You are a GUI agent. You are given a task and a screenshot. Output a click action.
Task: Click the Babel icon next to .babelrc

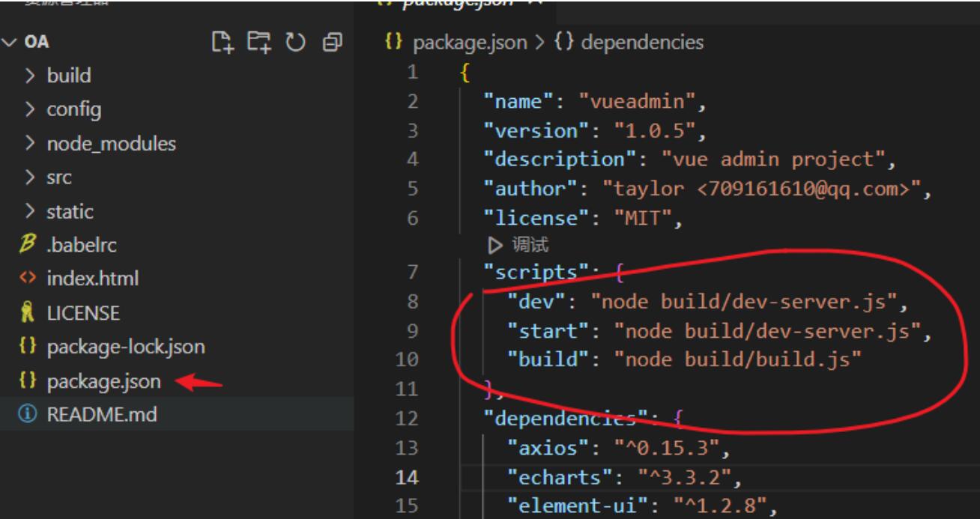tap(23, 245)
